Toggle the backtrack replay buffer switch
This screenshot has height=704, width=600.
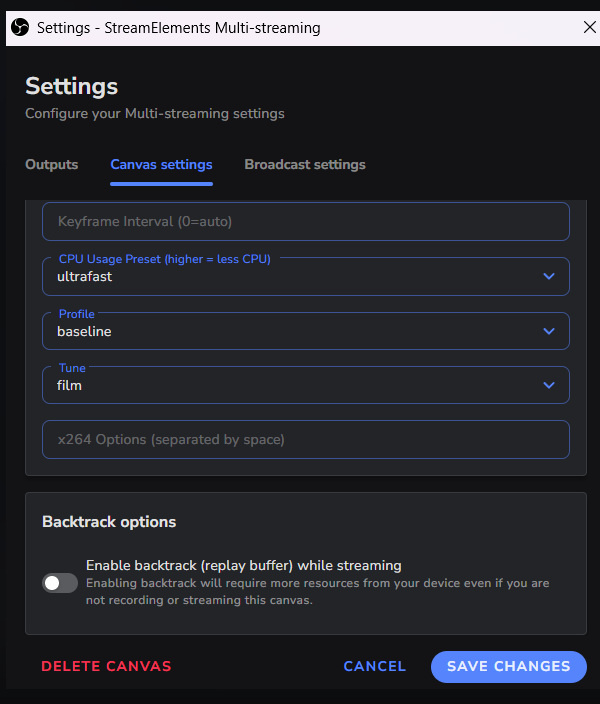click(60, 583)
